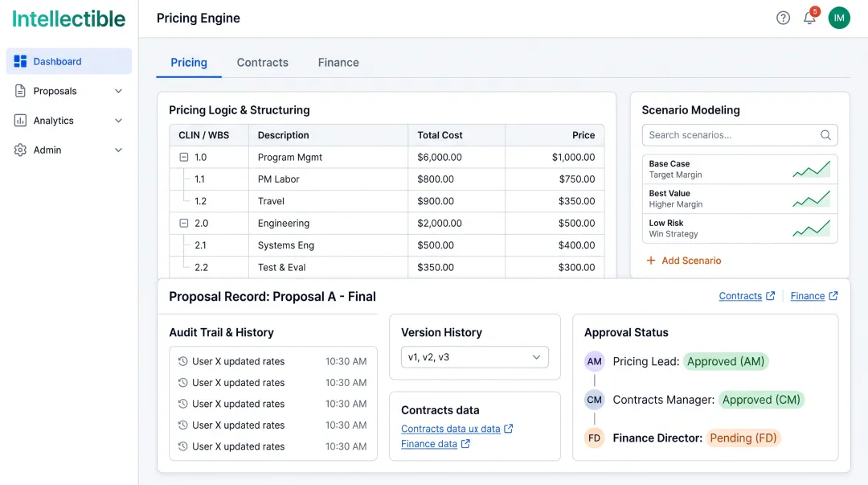Open the Finance data link
Image resolution: width=868 pixels, height=485 pixels.
pos(429,443)
